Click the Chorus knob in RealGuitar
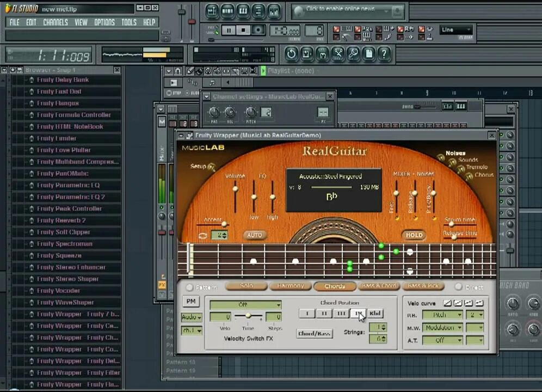This screenshot has width=542, height=392. (x=469, y=176)
